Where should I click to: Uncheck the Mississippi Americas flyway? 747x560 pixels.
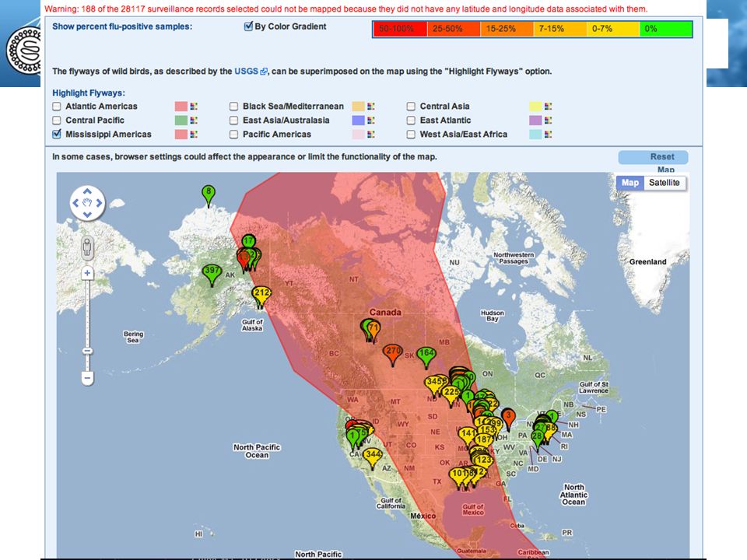[x=57, y=134]
